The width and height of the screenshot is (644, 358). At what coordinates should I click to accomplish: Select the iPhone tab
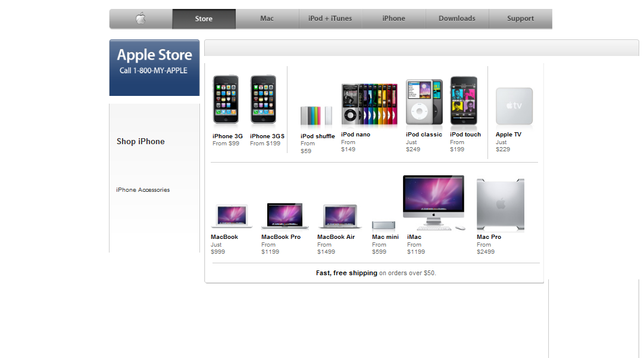(x=393, y=18)
